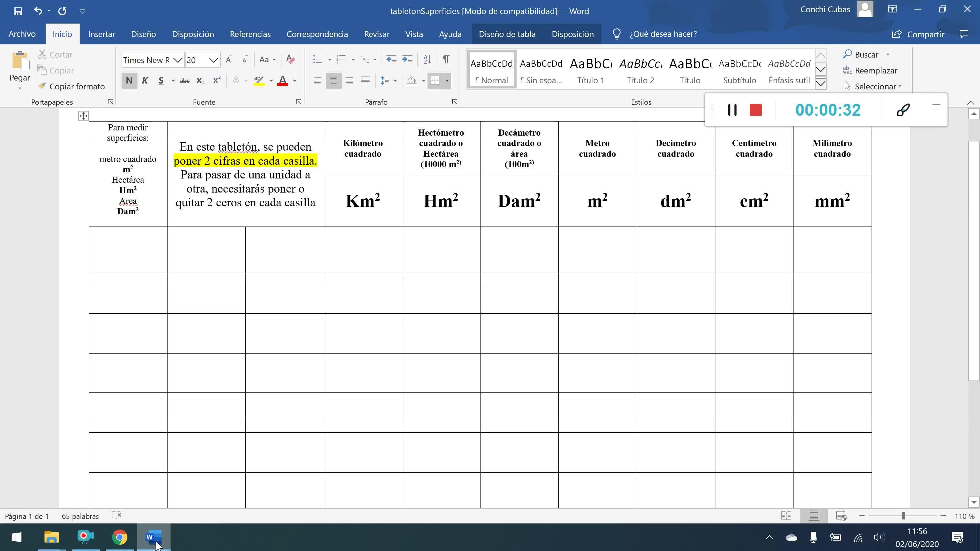Click the sort A-Z icon
The width and height of the screenshot is (980, 551).
(x=427, y=59)
